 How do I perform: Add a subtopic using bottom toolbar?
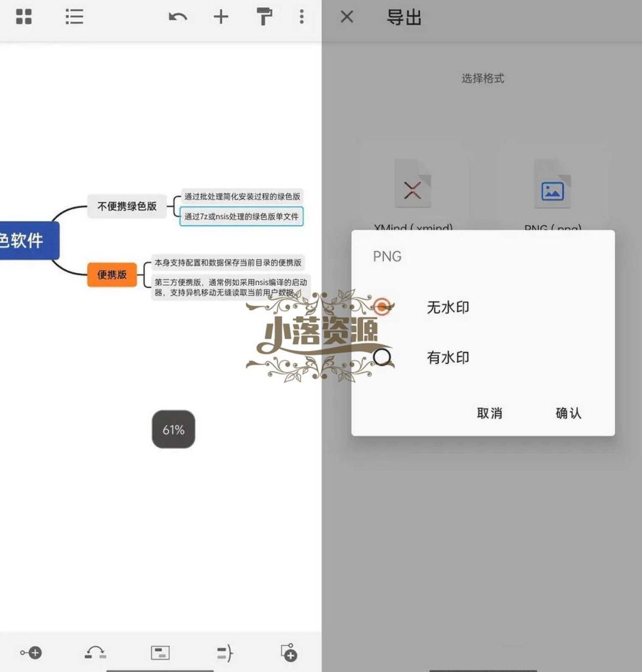point(31,653)
